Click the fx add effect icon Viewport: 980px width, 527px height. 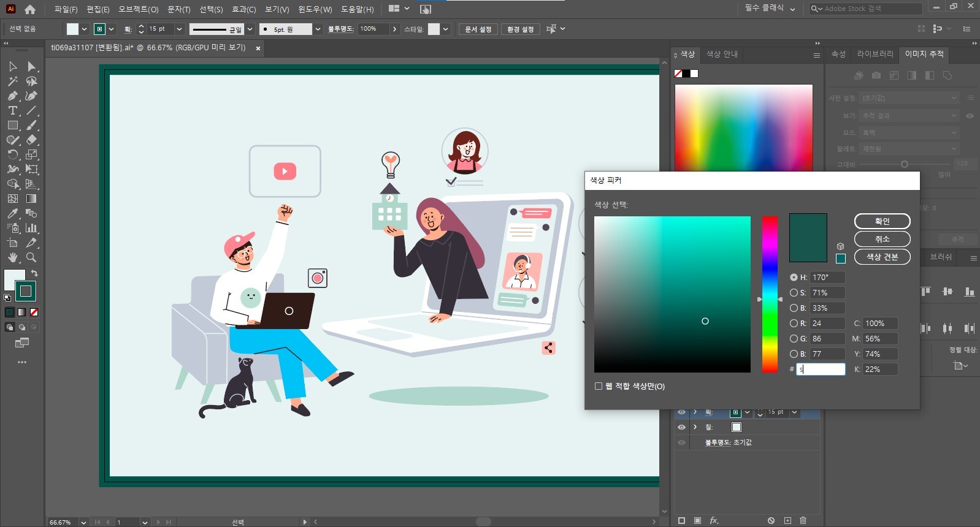(714, 520)
